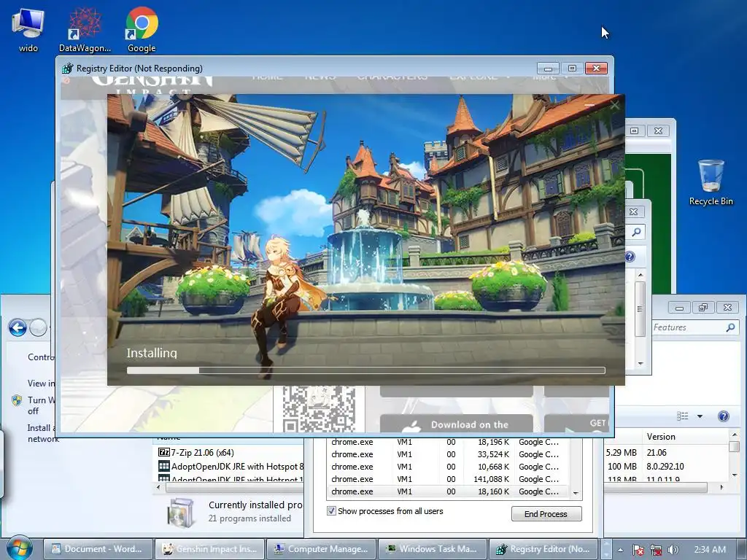Click the blue help icon in the middle background window
The height and width of the screenshot is (560, 747).
tap(630, 257)
